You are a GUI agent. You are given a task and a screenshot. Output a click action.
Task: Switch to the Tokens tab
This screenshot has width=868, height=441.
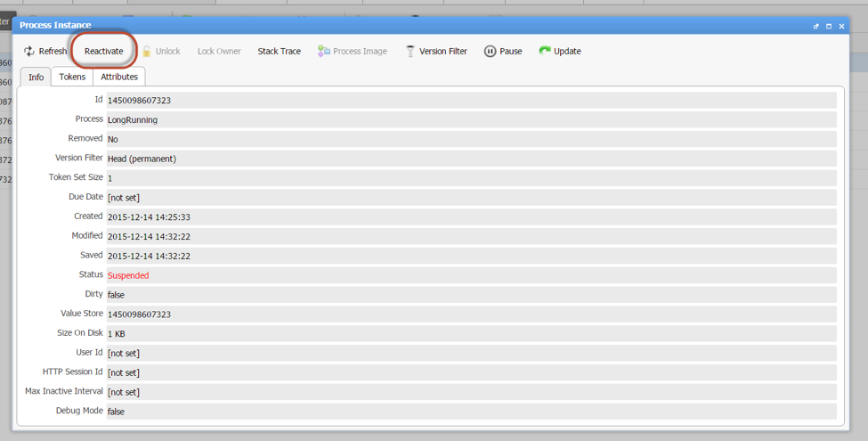(72, 77)
